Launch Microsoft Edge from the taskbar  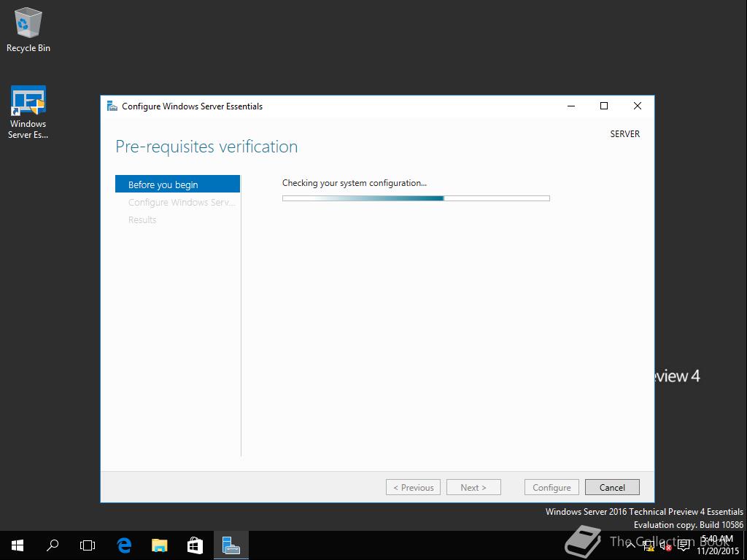(124, 545)
